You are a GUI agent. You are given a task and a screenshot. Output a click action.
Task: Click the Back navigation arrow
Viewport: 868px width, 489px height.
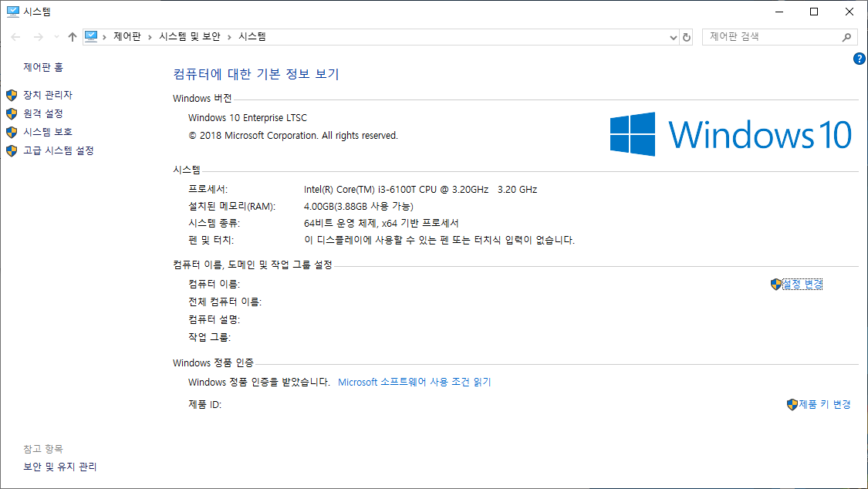[15, 37]
